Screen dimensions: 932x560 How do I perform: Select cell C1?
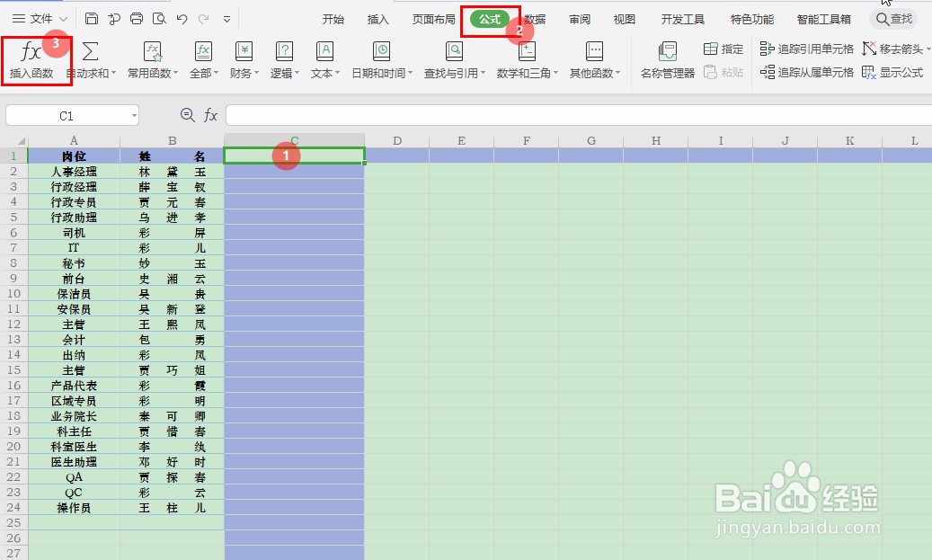click(x=294, y=156)
